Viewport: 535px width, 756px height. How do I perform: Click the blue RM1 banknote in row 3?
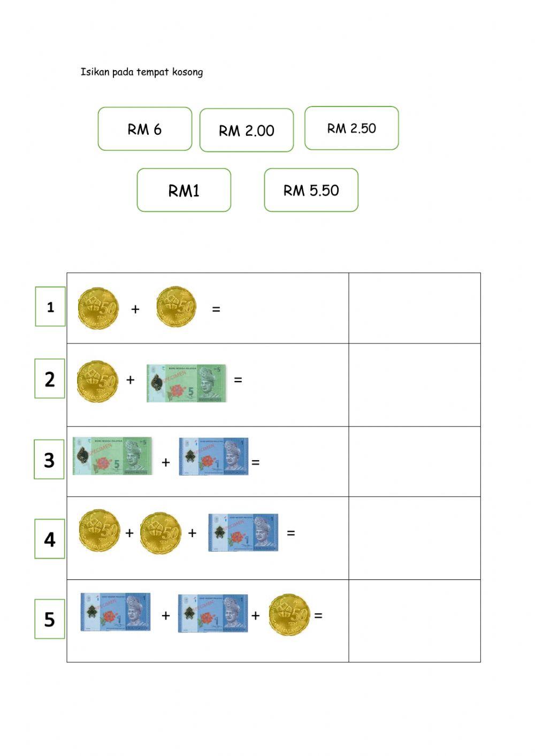click(213, 456)
